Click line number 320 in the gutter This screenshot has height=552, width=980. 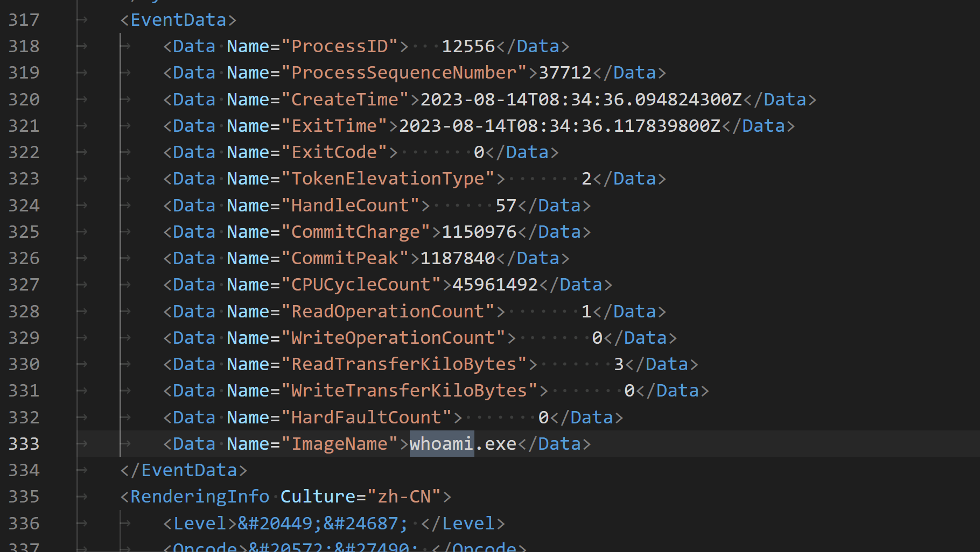pos(24,100)
